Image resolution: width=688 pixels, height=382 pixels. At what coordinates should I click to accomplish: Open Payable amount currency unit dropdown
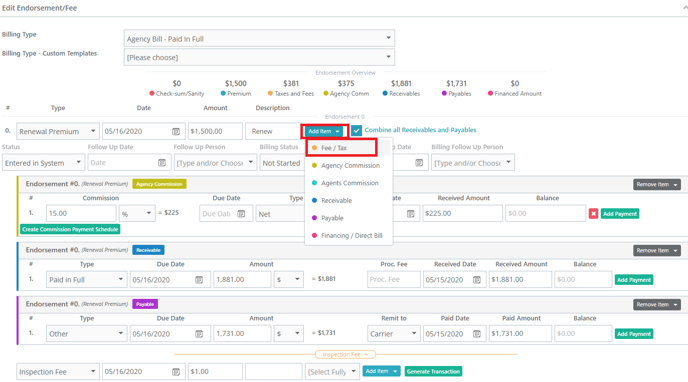click(x=288, y=334)
